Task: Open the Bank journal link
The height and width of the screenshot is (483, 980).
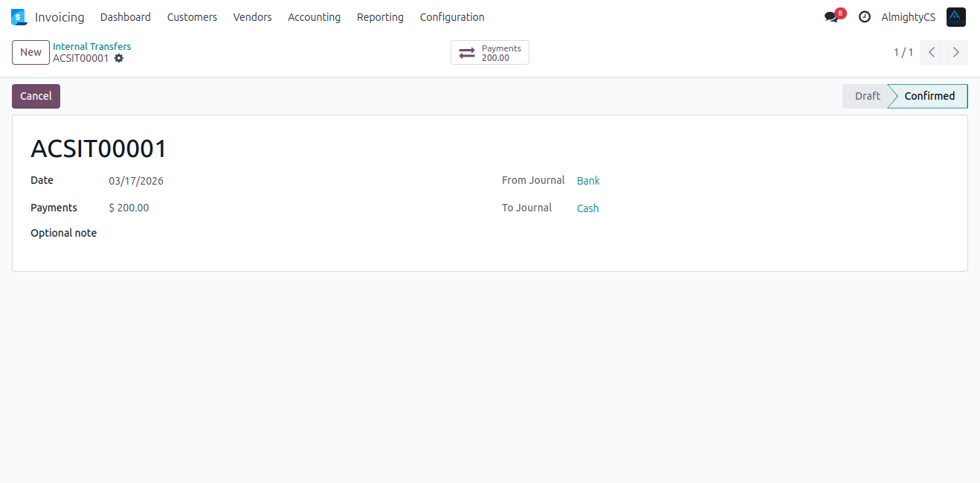Action: click(x=588, y=181)
